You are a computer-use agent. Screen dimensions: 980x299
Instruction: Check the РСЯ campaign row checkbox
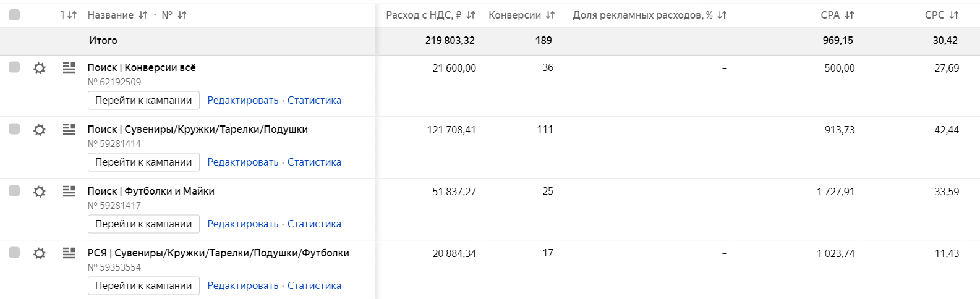pos(14,252)
